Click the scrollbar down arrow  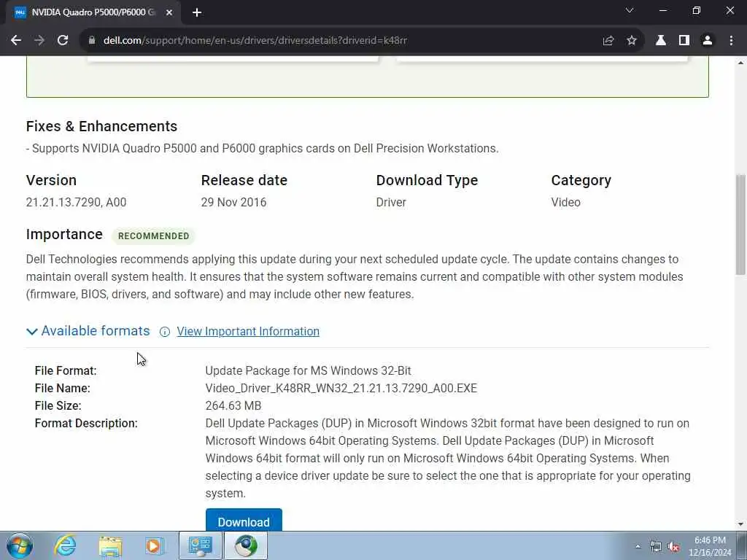click(740, 524)
